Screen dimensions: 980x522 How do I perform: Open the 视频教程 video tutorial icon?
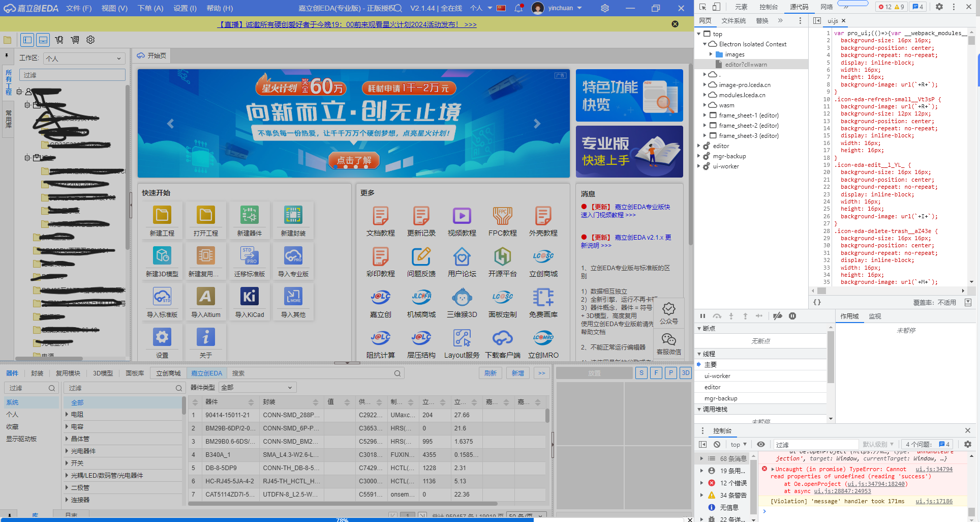462,217
